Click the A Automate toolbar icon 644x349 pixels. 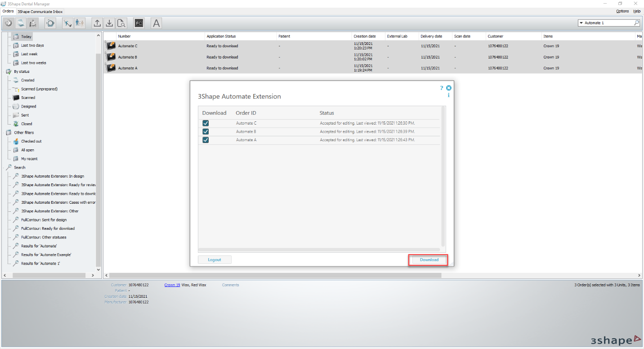(156, 22)
